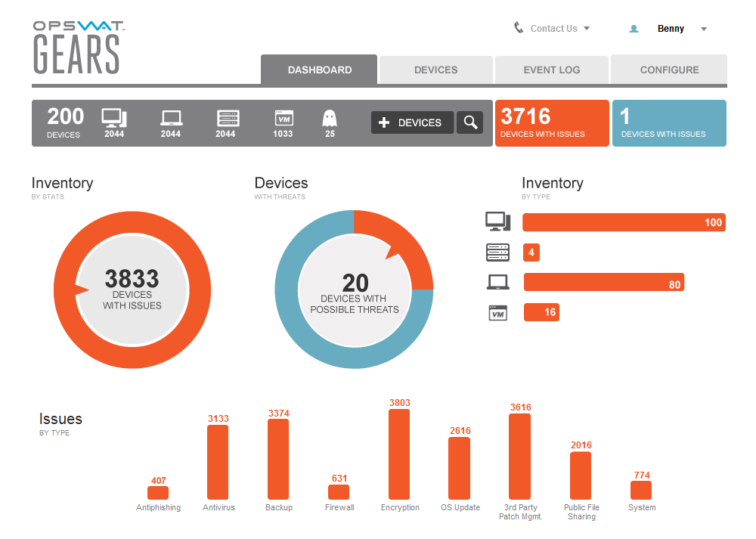Open the Benny user menu
Image resolution: width=756 pixels, height=539 pixels.
pyautogui.click(x=671, y=29)
